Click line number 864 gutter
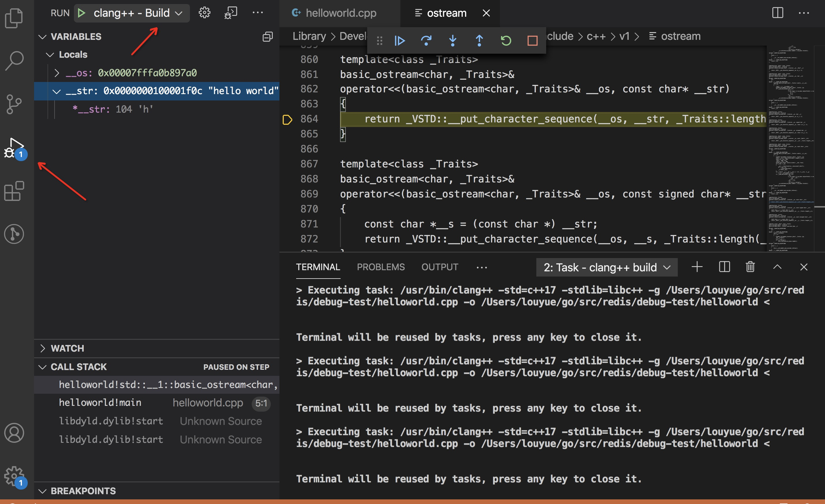825x504 pixels. (309, 119)
